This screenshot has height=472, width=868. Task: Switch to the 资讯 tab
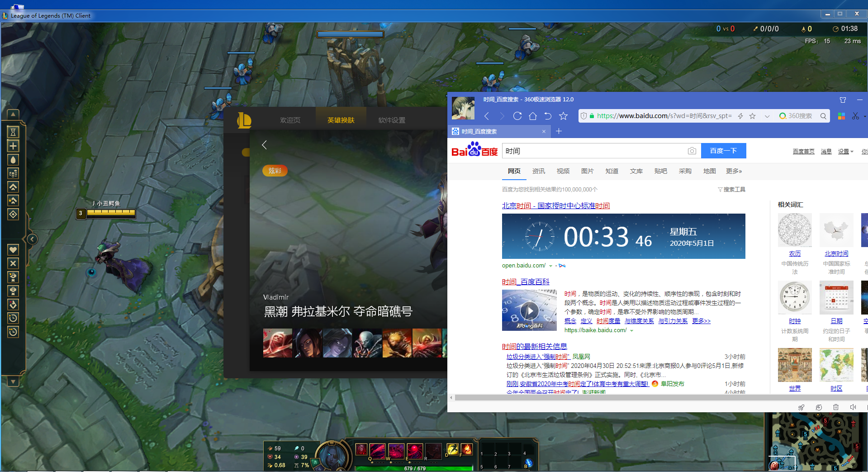click(x=538, y=171)
